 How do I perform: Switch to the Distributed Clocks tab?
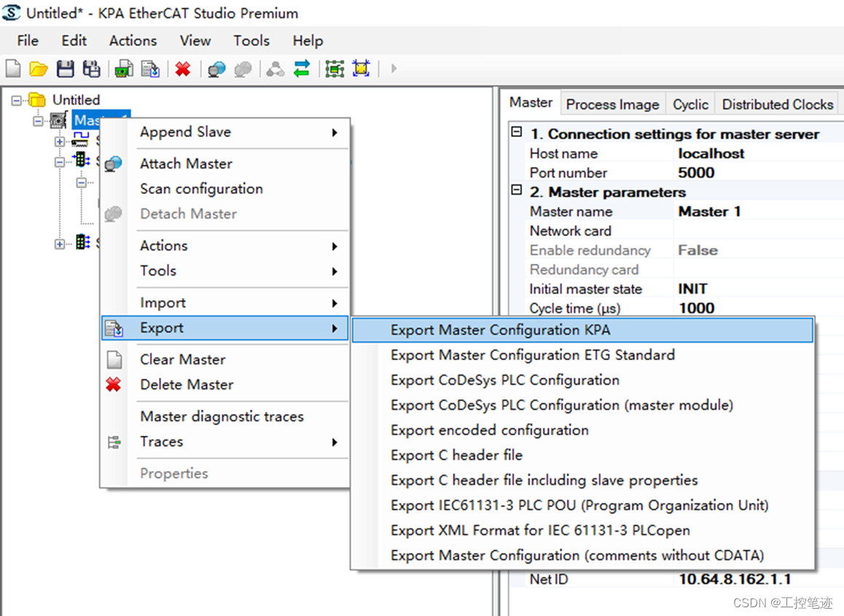778,104
